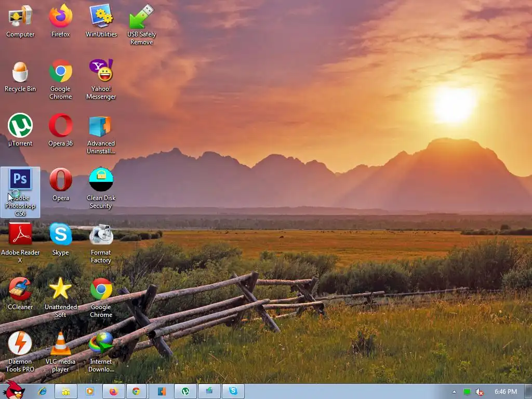Show hidden system tray icons
The image size is (532, 399).
(x=454, y=392)
